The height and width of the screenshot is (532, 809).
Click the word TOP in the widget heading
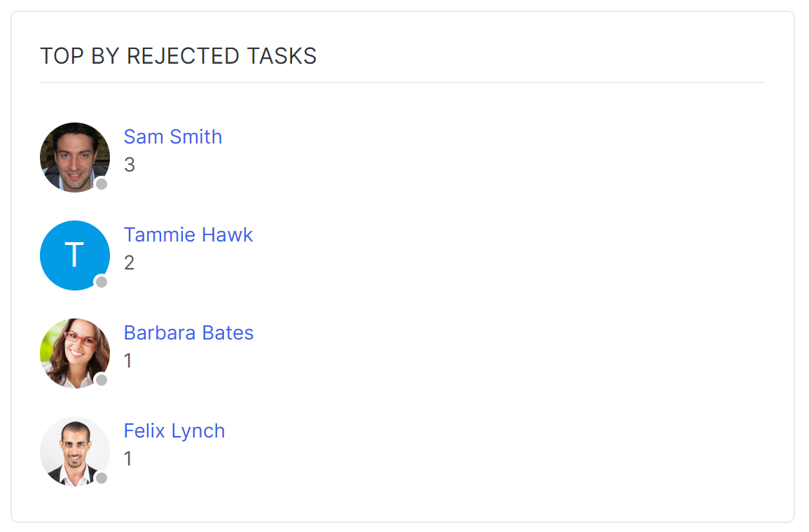point(62,56)
